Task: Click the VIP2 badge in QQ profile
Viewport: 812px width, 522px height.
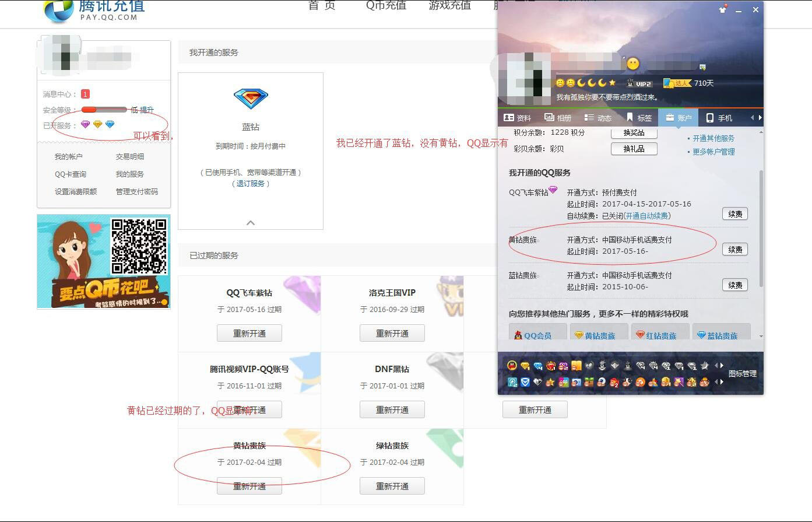Action: tap(639, 83)
